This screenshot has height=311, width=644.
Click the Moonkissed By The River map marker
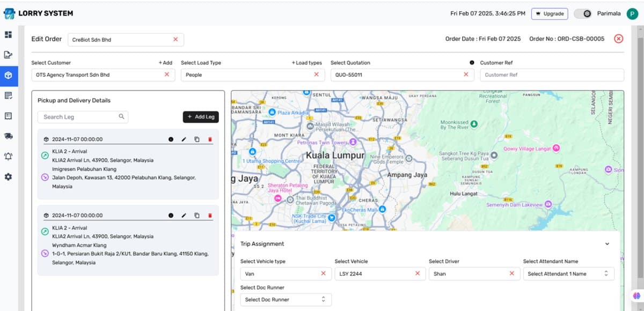(x=474, y=124)
